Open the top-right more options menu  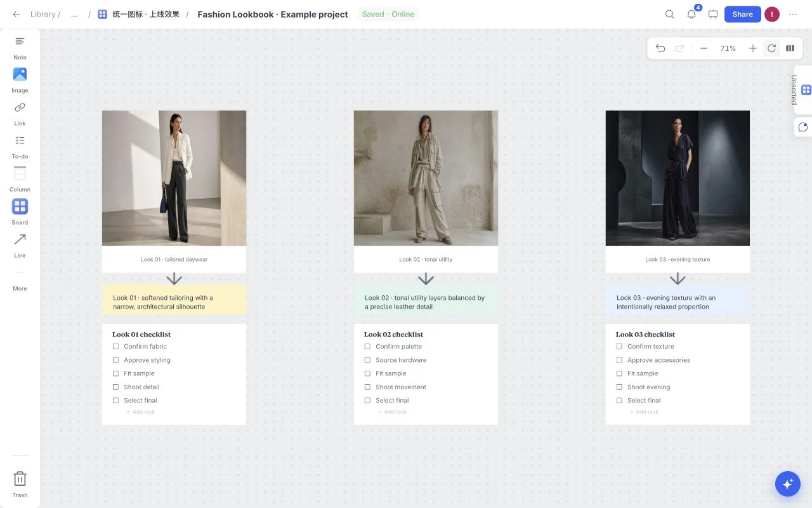pyautogui.click(x=793, y=14)
